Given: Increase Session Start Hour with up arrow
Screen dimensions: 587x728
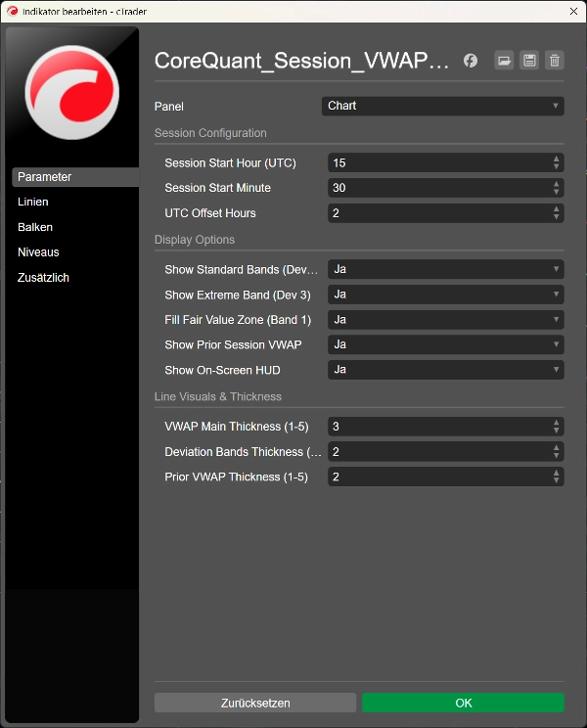Looking at the screenshot, I should (x=556, y=159).
